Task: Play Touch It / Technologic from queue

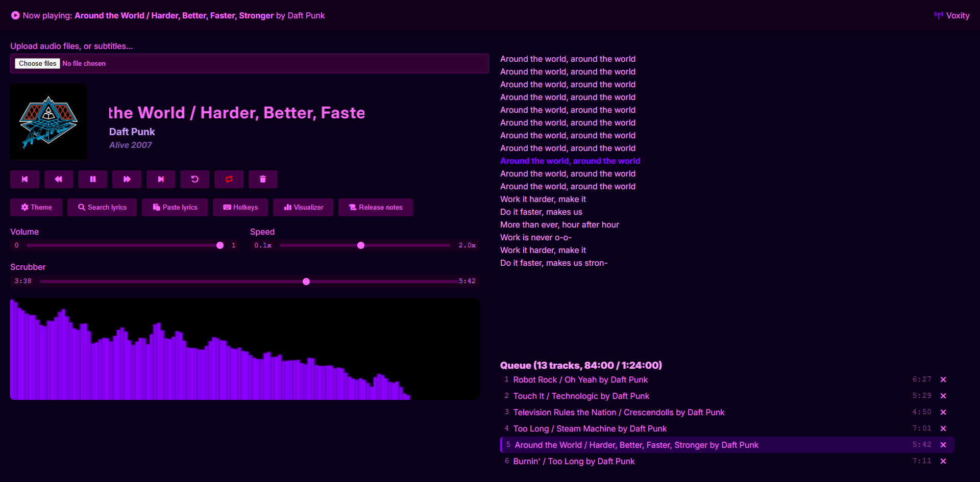Action: click(581, 396)
